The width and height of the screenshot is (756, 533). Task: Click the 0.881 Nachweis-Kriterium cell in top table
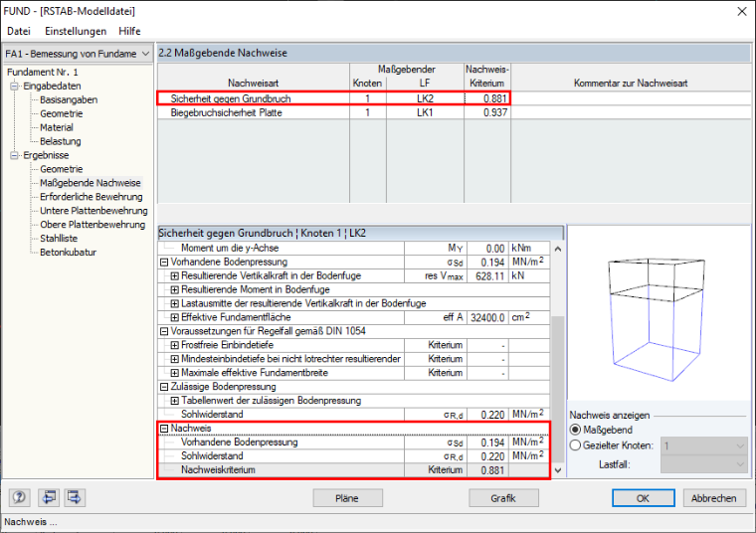pos(487,98)
